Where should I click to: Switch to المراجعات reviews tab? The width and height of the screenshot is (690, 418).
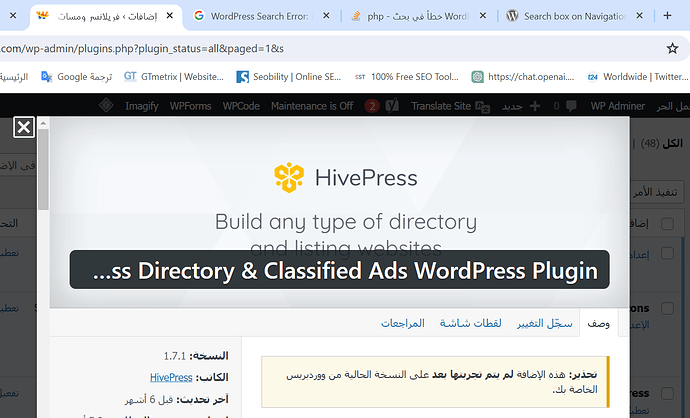403,323
